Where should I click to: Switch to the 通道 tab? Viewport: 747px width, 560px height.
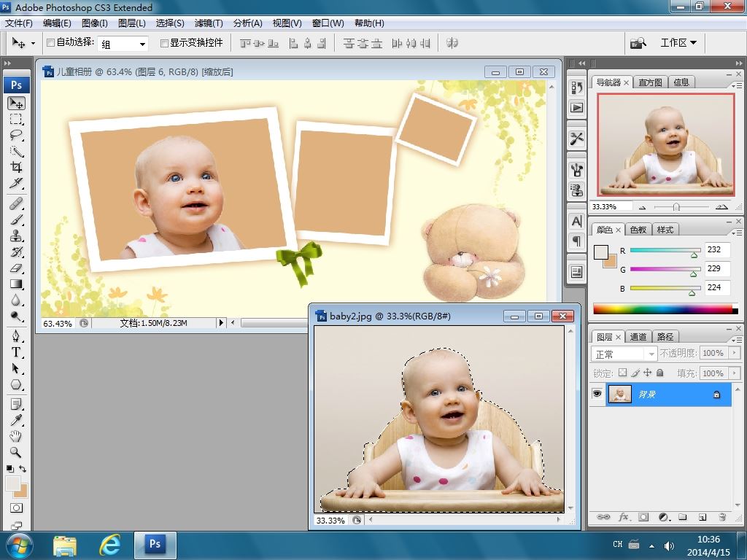point(638,337)
